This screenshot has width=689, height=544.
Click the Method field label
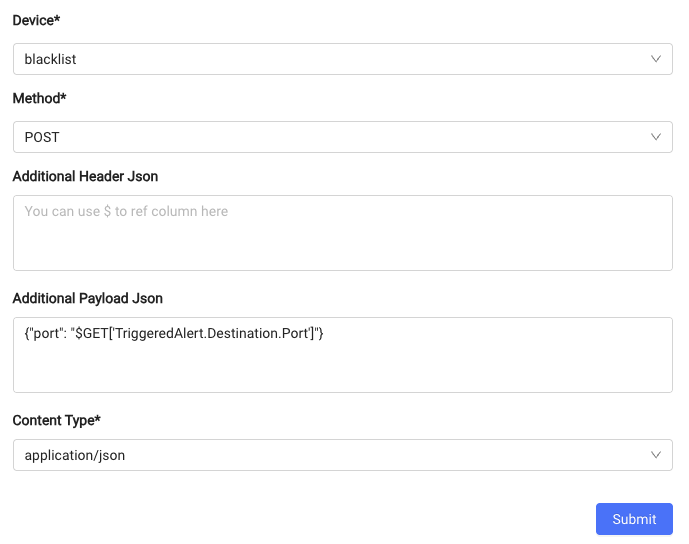click(40, 98)
